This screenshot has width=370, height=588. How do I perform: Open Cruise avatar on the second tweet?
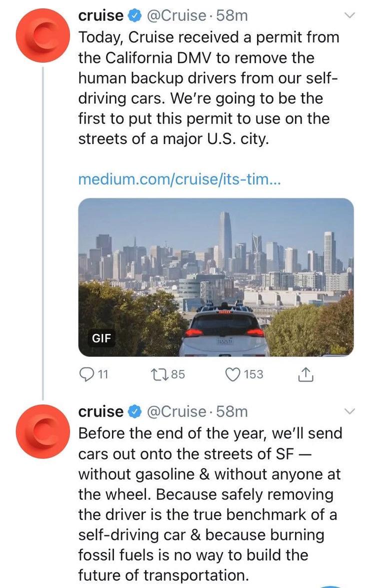(42, 431)
